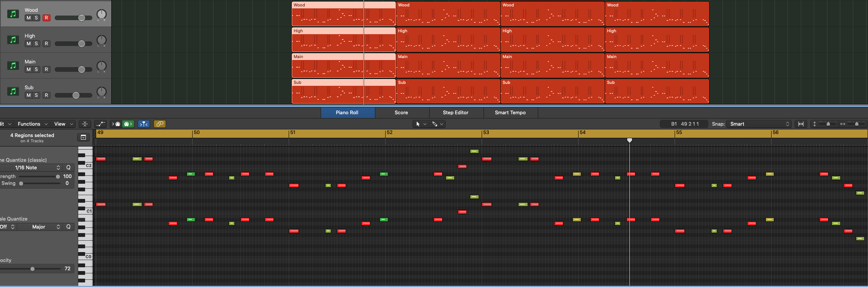The width and height of the screenshot is (868, 287).
Task: Mute the Wood track
Action: pos(28,18)
